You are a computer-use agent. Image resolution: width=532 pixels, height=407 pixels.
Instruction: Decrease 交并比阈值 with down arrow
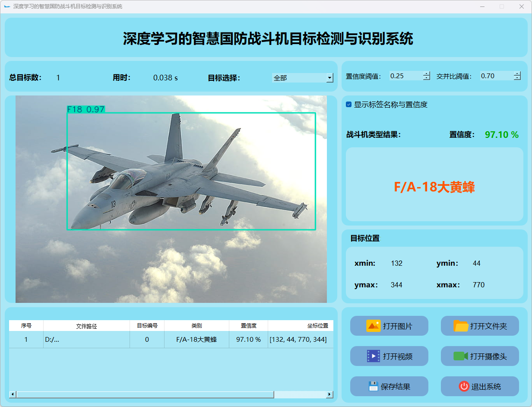517,78
